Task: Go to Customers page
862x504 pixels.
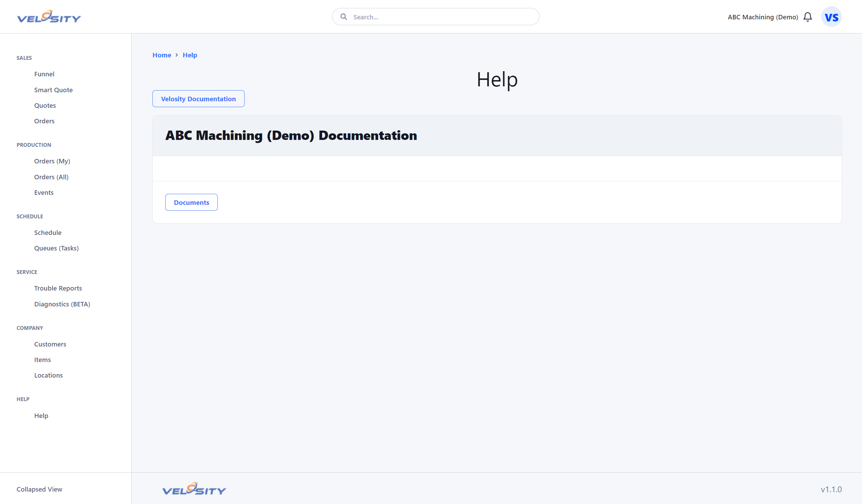Action: (x=50, y=344)
